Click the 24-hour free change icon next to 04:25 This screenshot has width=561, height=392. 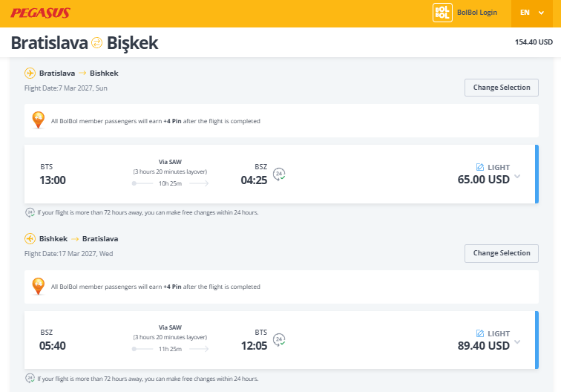pos(279,174)
